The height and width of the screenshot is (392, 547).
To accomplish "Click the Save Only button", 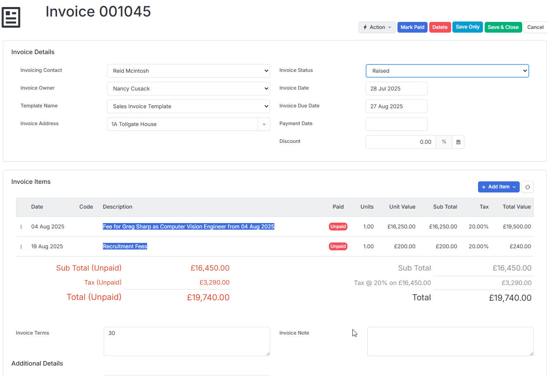I will [x=468, y=27].
